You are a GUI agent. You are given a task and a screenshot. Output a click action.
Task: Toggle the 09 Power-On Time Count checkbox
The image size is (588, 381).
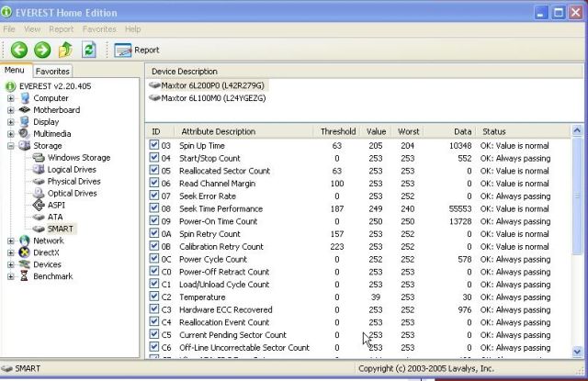pyautogui.click(x=153, y=220)
